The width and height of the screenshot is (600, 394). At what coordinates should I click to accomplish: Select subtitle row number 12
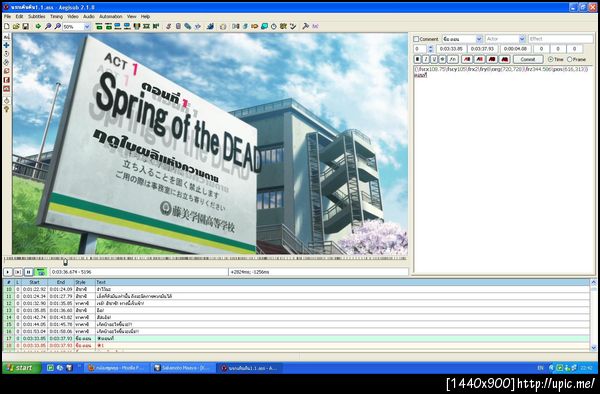pyautogui.click(x=295, y=303)
